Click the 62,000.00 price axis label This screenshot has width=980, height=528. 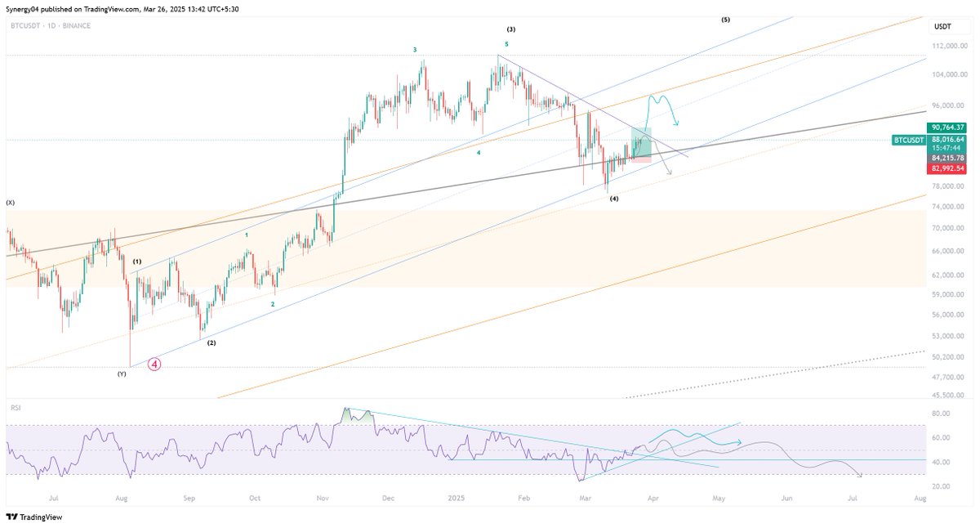(x=949, y=275)
